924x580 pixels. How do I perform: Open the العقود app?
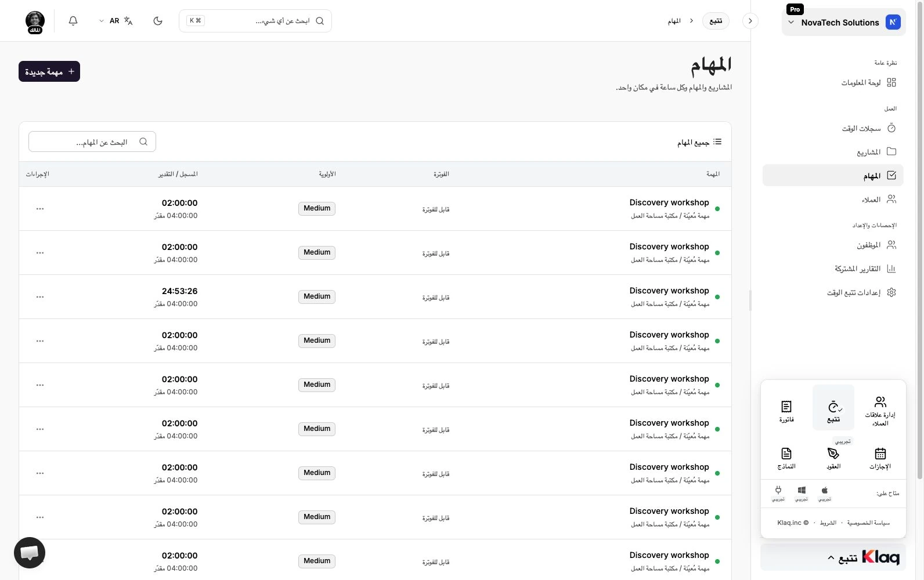(x=833, y=458)
